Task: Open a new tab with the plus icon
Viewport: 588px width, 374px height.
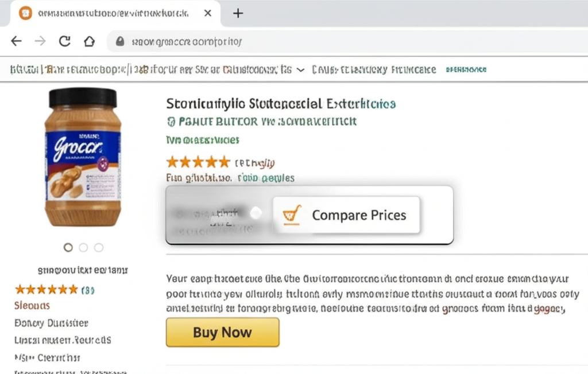Action: click(x=238, y=13)
